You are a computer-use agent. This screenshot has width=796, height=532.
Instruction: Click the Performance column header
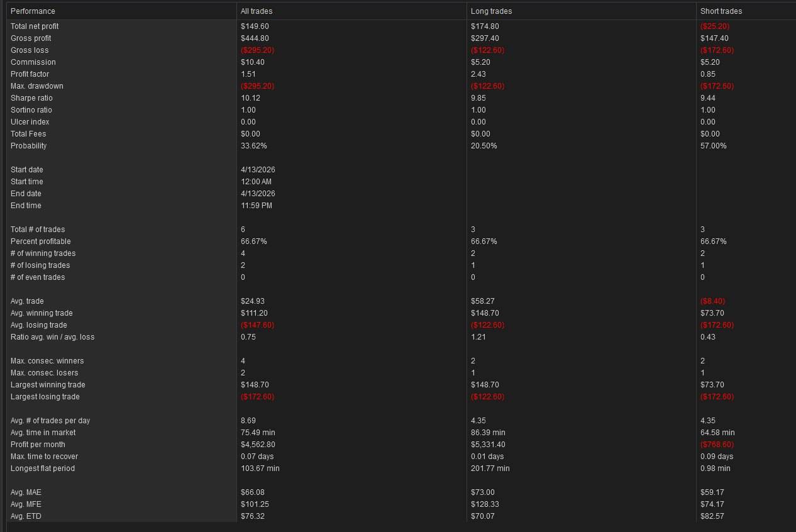click(x=33, y=11)
